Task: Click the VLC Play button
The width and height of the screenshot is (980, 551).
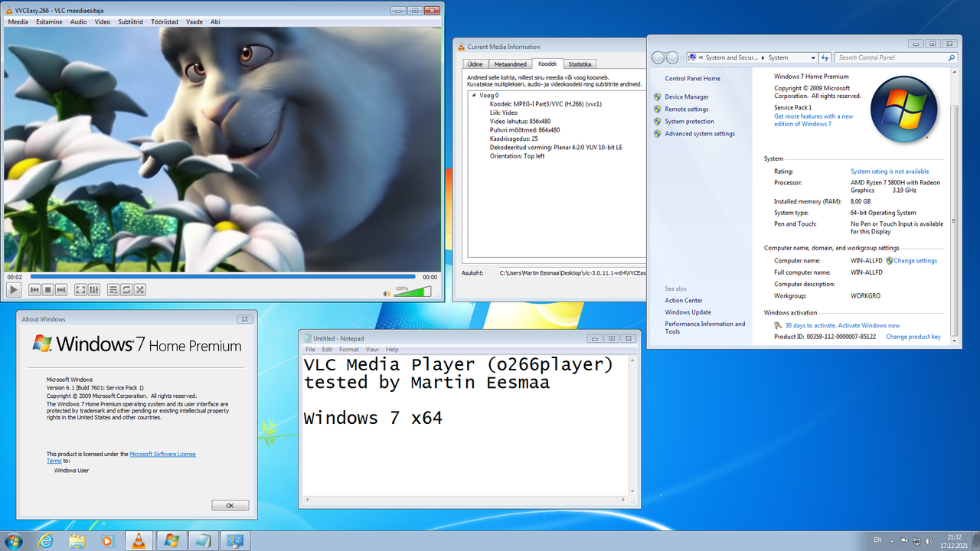Action: pos(13,290)
